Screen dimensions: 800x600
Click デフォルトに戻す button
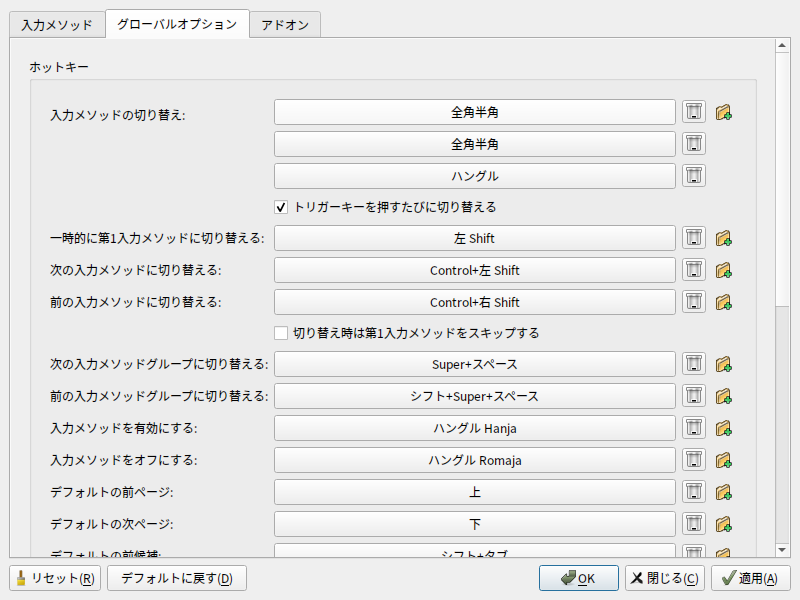coord(176,578)
